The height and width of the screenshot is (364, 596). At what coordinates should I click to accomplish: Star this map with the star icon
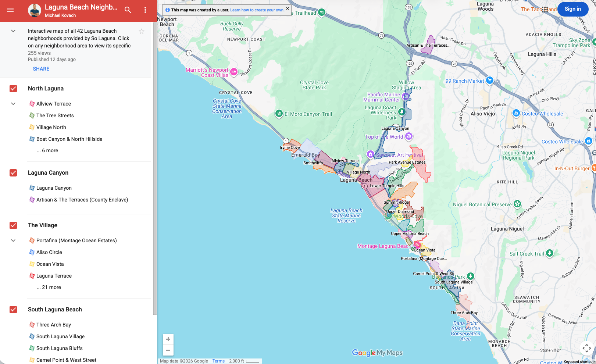[142, 32]
